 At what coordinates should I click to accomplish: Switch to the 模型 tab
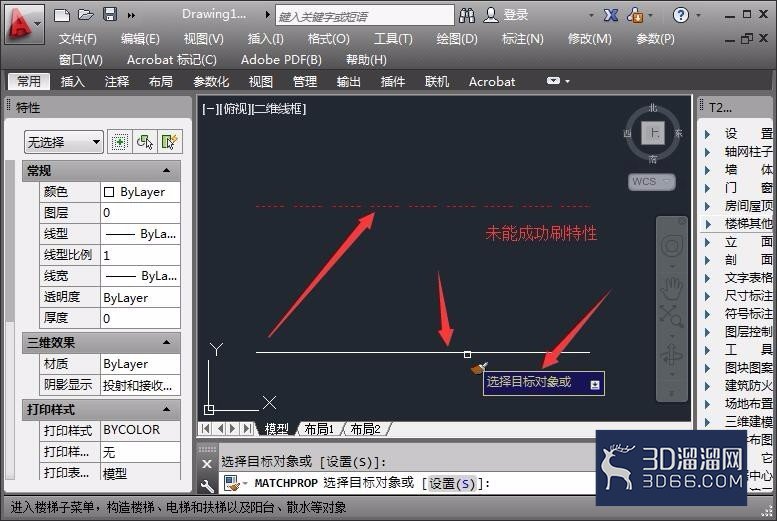point(276,429)
